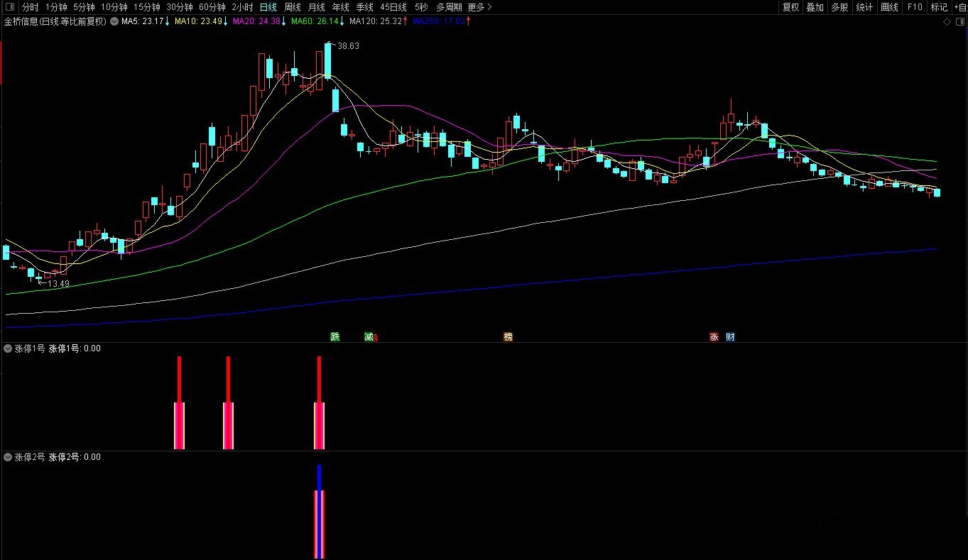
Task: Switch to 2小时 chart period
Action: [242, 7]
